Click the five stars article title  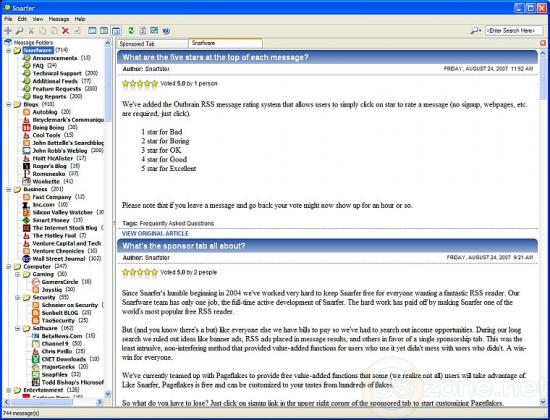215,57
